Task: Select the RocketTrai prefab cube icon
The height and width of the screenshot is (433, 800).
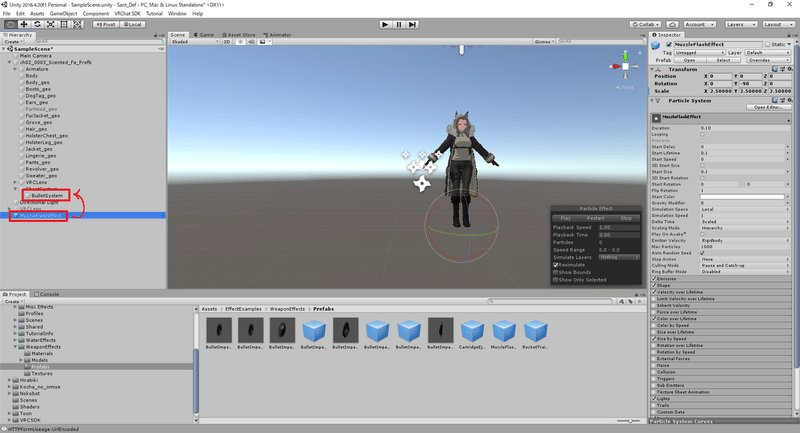Action: [535, 330]
